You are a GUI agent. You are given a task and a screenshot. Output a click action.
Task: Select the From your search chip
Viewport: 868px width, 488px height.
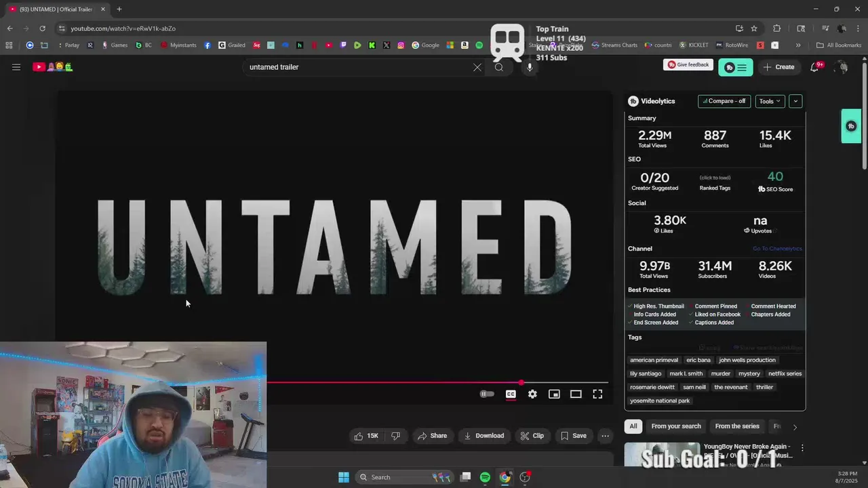(676, 426)
